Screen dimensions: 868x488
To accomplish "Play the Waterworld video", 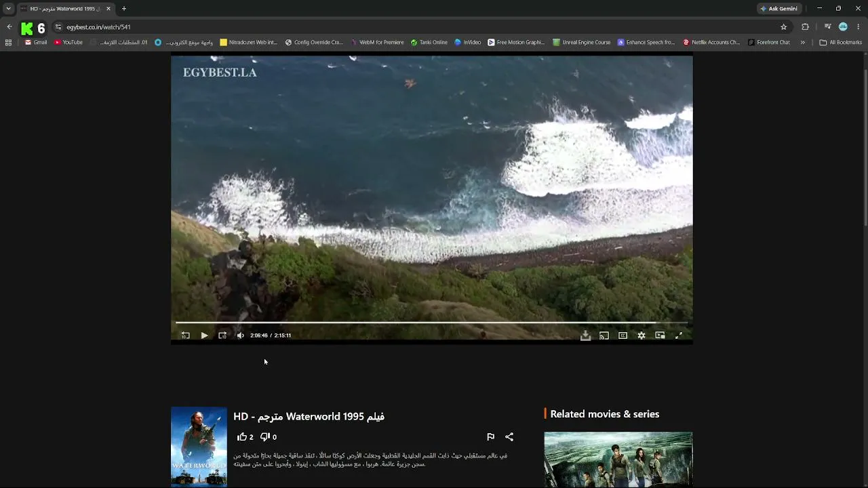I will point(204,335).
